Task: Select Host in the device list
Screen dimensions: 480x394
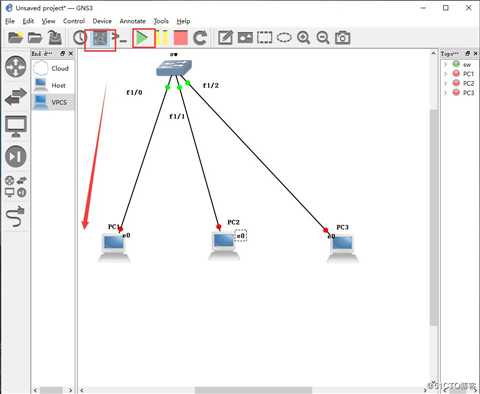Action: click(53, 85)
